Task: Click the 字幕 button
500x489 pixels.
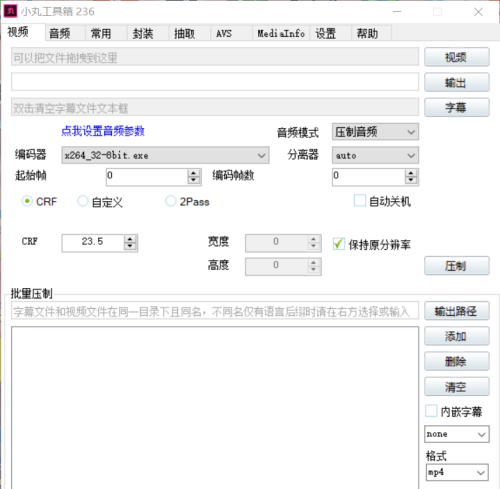Action: pyautogui.click(x=457, y=107)
